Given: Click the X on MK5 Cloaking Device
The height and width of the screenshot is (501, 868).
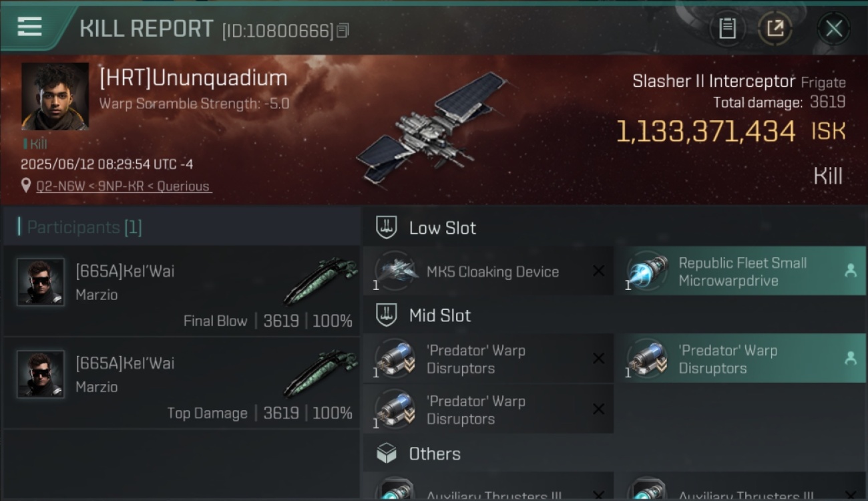Looking at the screenshot, I should (x=598, y=271).
